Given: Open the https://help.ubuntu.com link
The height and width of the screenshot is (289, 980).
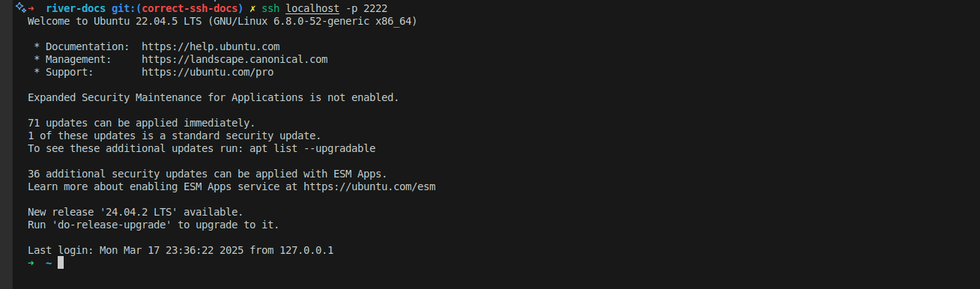Looking at the screenshot, I should point(211,46).
